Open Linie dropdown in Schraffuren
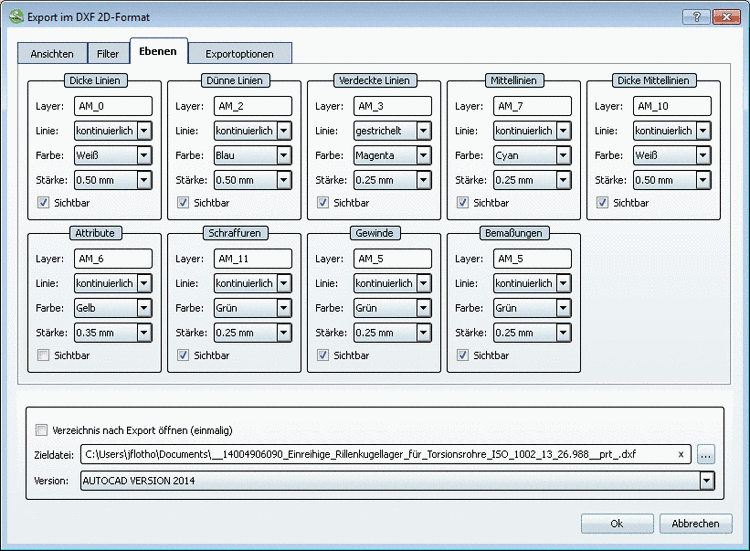Screen dimensions: 750x551 click(x=253, y=283)
